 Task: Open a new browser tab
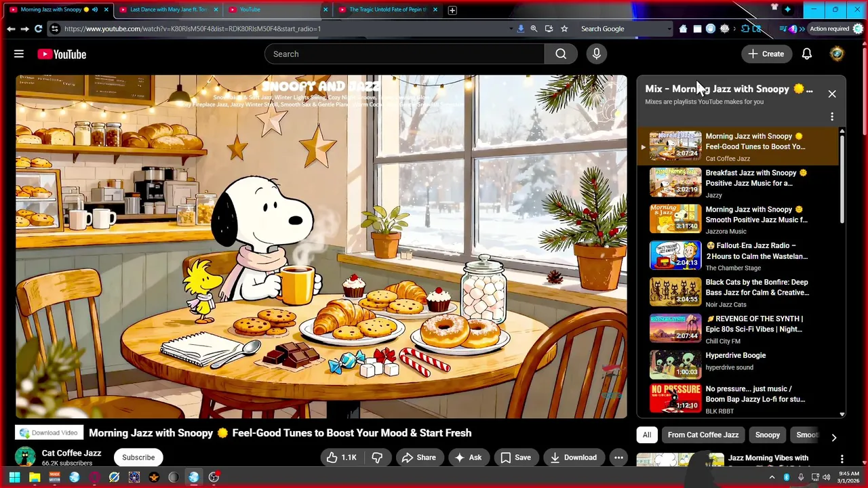click(452, 9)
